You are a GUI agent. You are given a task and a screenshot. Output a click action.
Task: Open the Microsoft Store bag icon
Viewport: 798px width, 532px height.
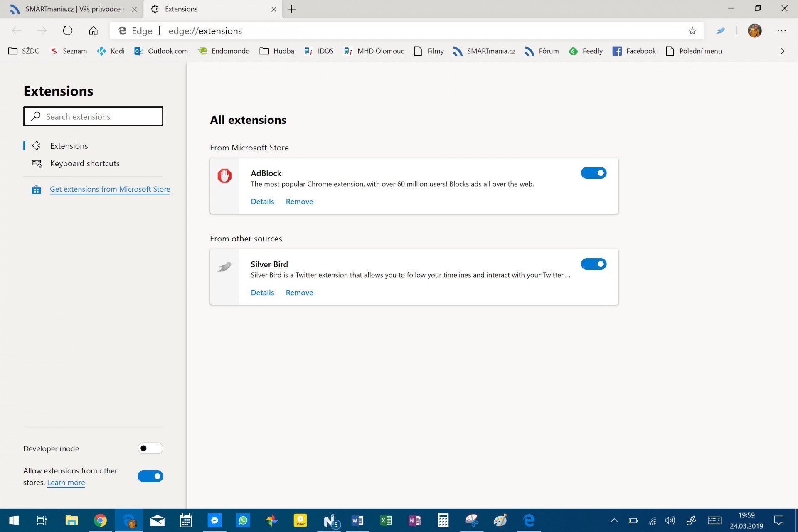pyautogui.click(x=37, y=190)
